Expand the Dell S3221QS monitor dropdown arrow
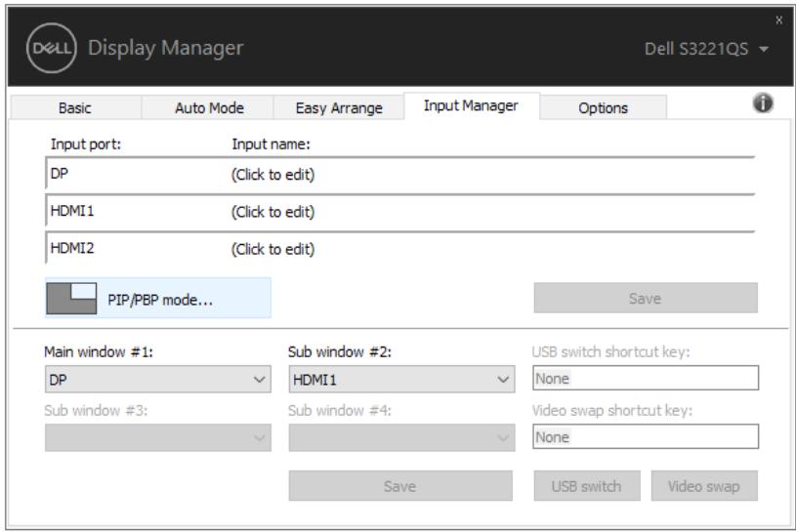This screenshot has width=796, height=532. click(x=764, y=49)
